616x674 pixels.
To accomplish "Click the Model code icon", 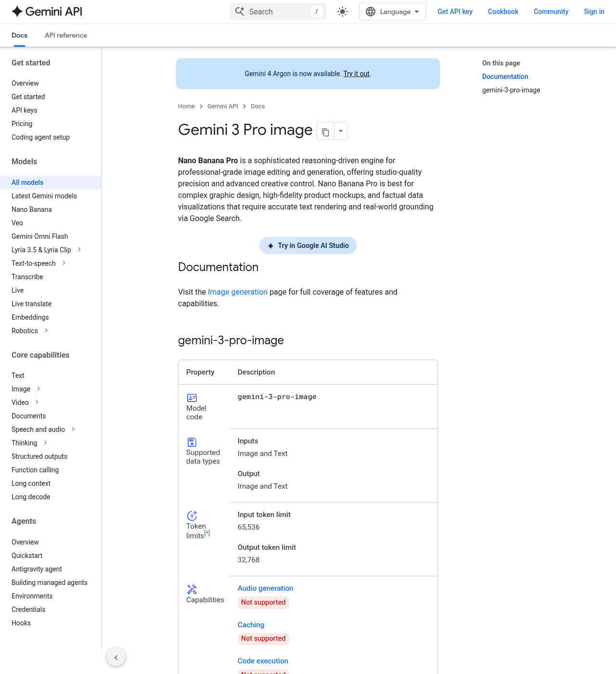I will 192,398.
